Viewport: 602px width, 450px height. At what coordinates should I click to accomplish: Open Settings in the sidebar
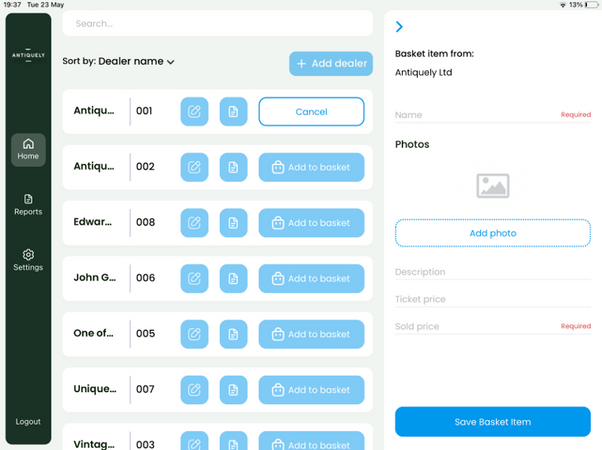click(x=28, y=260)
